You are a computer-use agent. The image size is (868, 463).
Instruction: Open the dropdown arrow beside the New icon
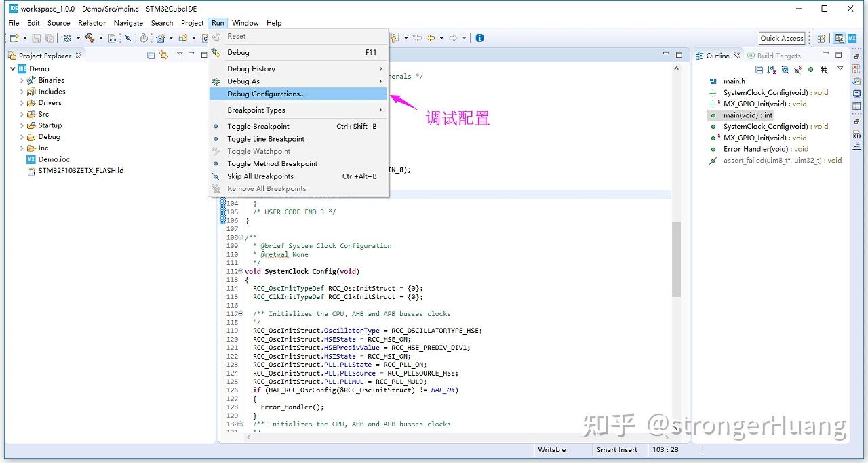point(24,38)
